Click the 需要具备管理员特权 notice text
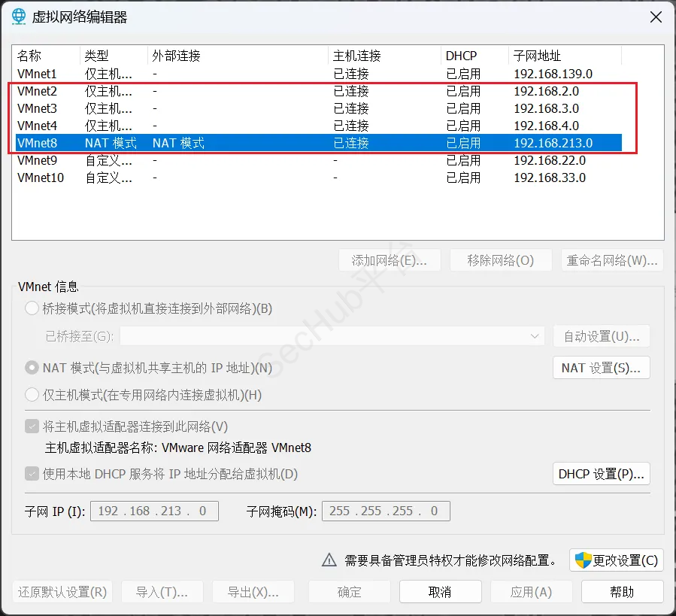Viewport: 676px width, 616px height. coord(450,560)
